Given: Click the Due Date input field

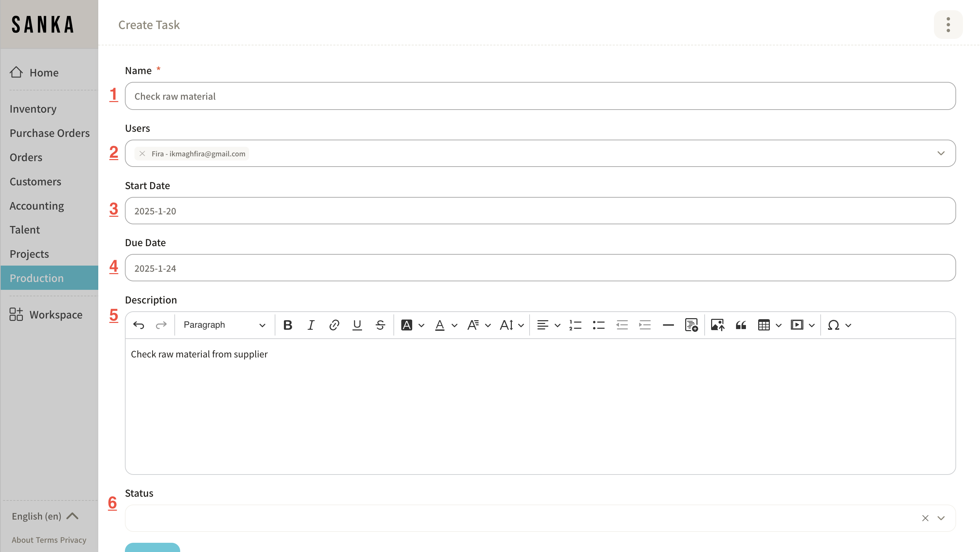Looking at the screenshot, I should point(540,268).
